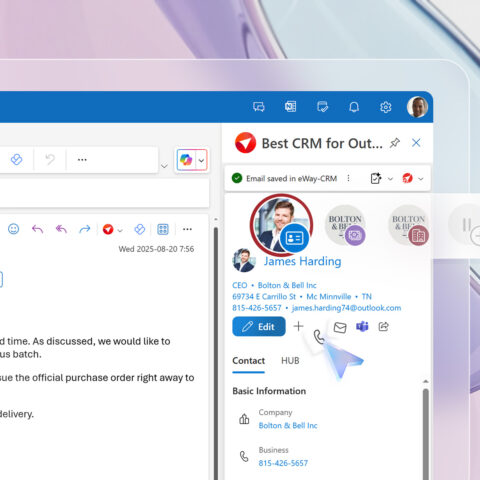Click the share contact icon
The height and width of the screenshot is (480, 480).
coord(384,326)
